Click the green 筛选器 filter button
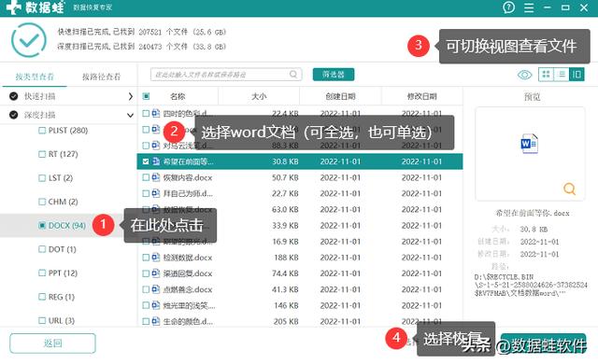The image size is (598, 364). 334,75
